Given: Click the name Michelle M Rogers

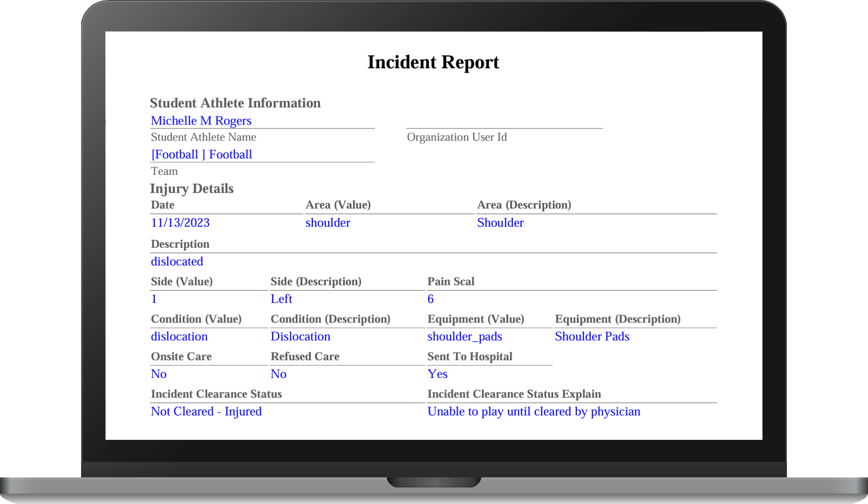Looking at the screenshot, I should click(x=201, y=121).
